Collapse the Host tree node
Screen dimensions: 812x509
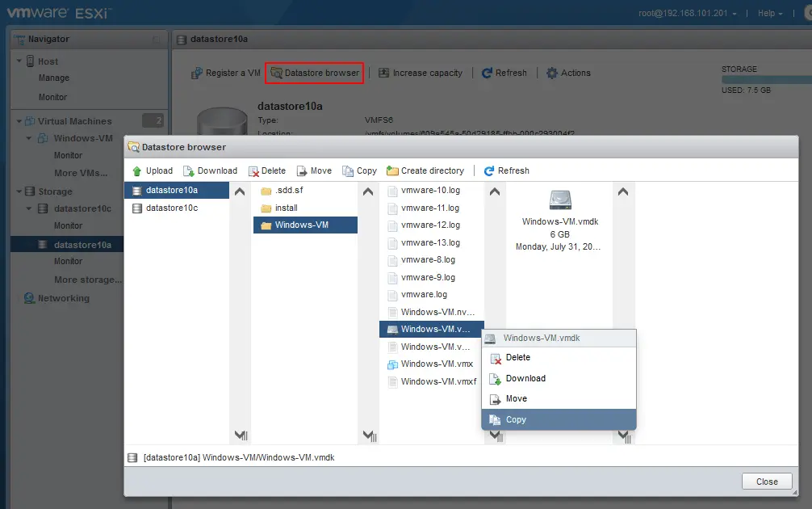(19, 61)
